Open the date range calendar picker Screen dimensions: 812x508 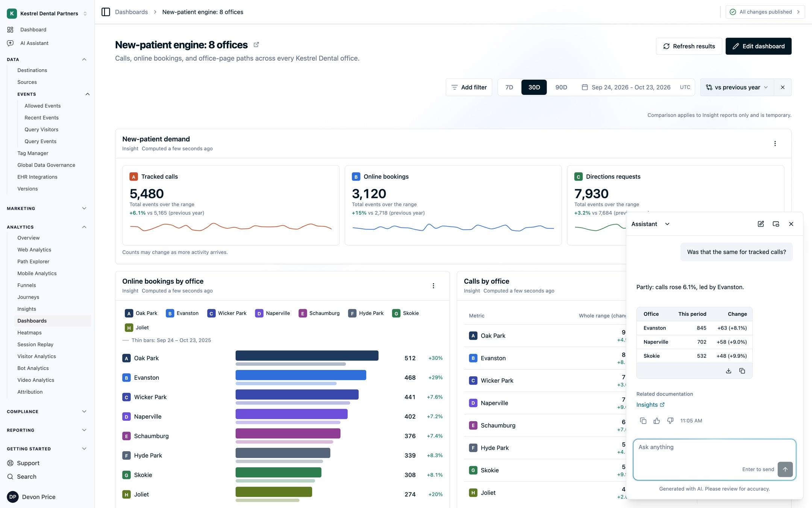[x=626, y=87]
